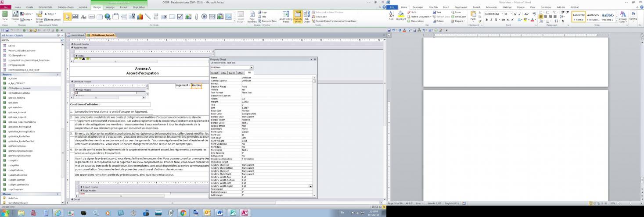Click the navigation pane Search box
This screenshot has width=644, height=217.
(x=30, y=40)
